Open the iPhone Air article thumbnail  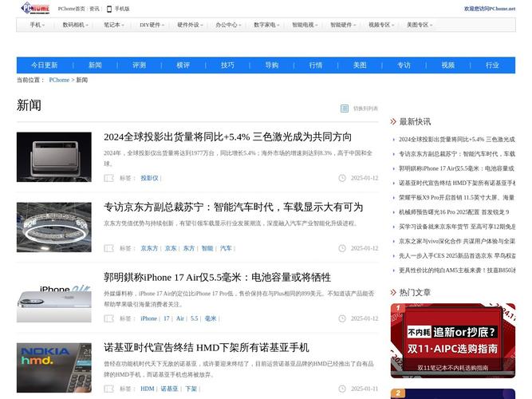pyautogui.click(x=54, y=298)
